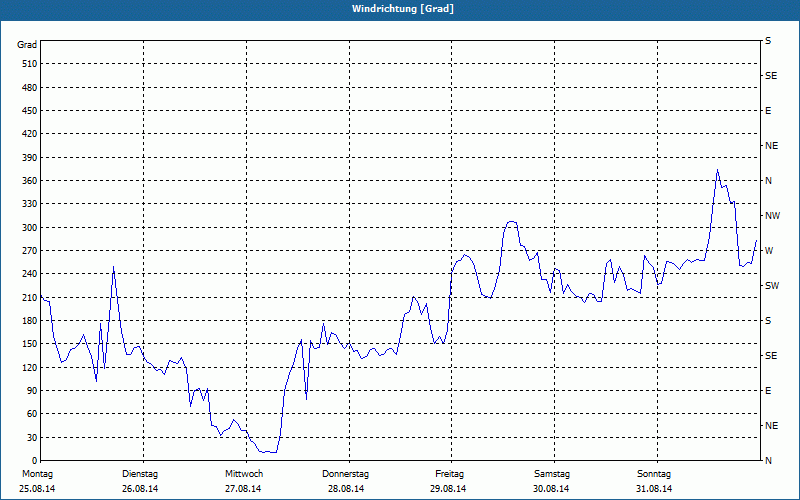Select the 90 degree axis value
800x500 pixels.
pyautogui.click(x=32, y=391)
